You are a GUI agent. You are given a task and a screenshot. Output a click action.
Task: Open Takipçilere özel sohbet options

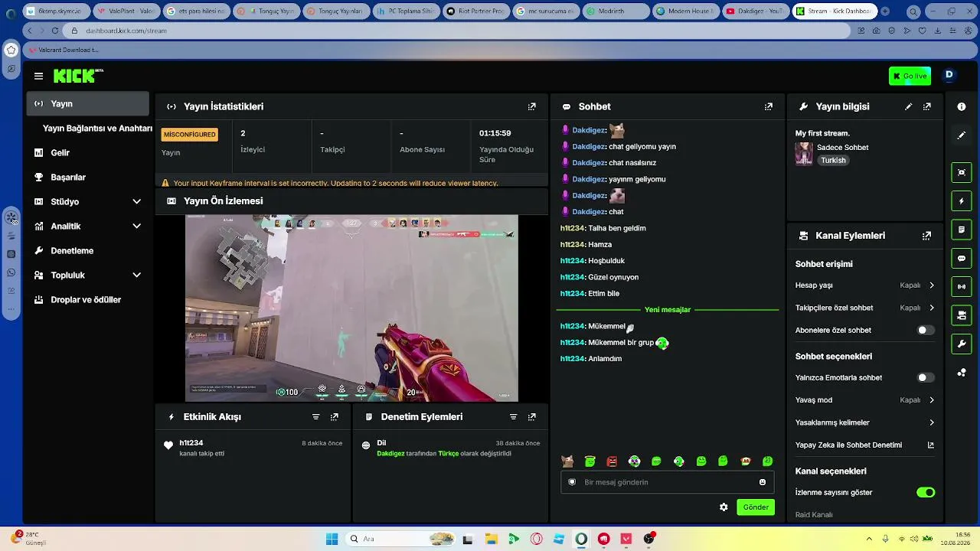pos(865,308)
